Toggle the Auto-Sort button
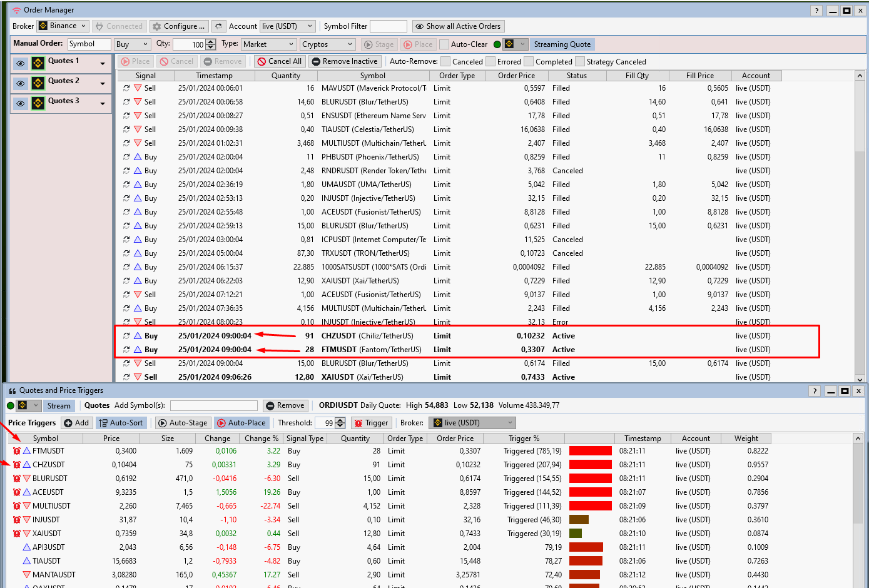869x588 pixels. coord(121,423)
